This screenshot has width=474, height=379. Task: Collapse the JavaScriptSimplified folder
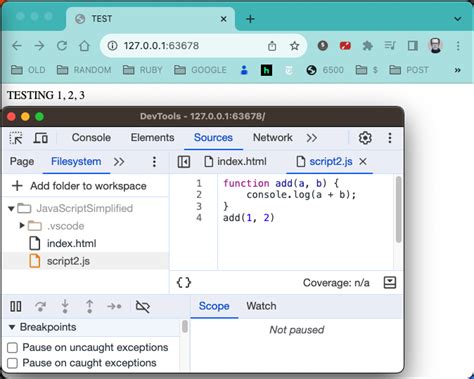pos(11,209)
